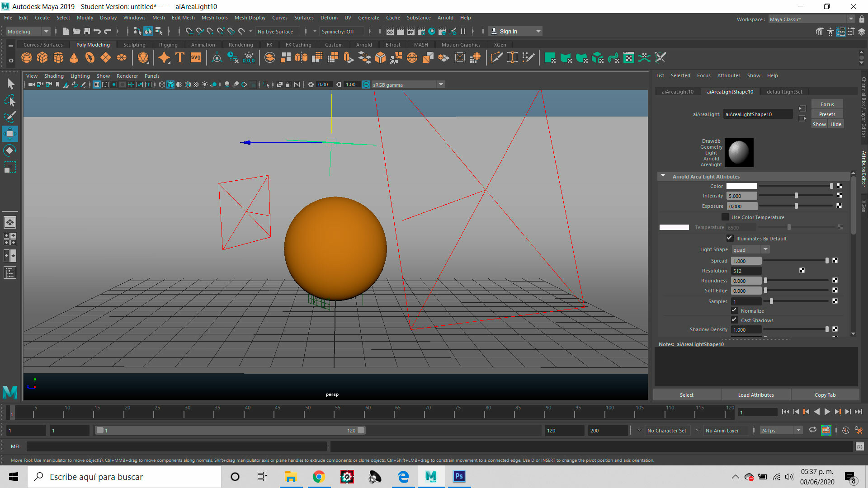Create a polygon cylinder from the shelf

point(58,57)
